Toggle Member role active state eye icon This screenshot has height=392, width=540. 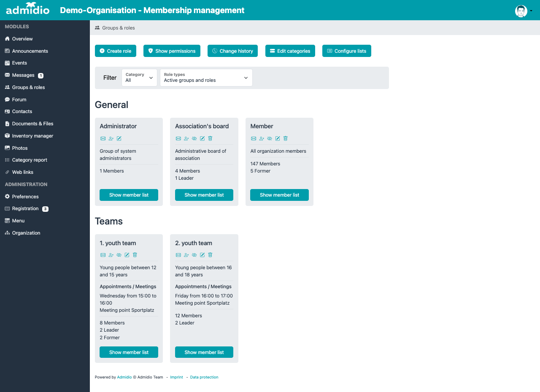click(x=270, y=138)
